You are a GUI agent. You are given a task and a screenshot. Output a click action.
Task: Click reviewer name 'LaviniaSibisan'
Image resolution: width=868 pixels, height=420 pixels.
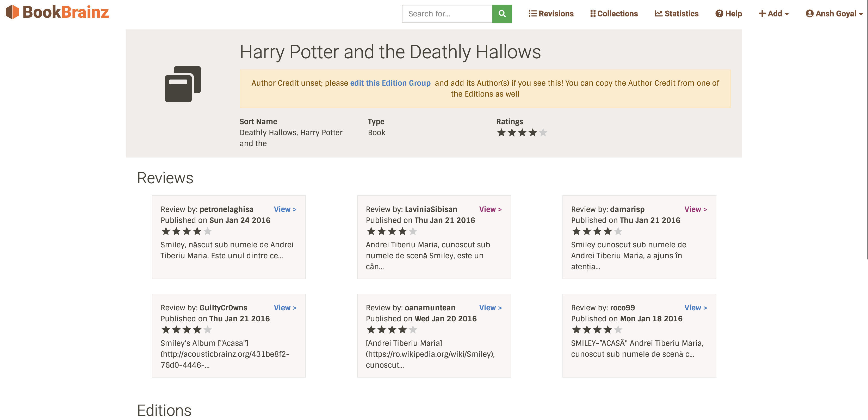(431, 210)
